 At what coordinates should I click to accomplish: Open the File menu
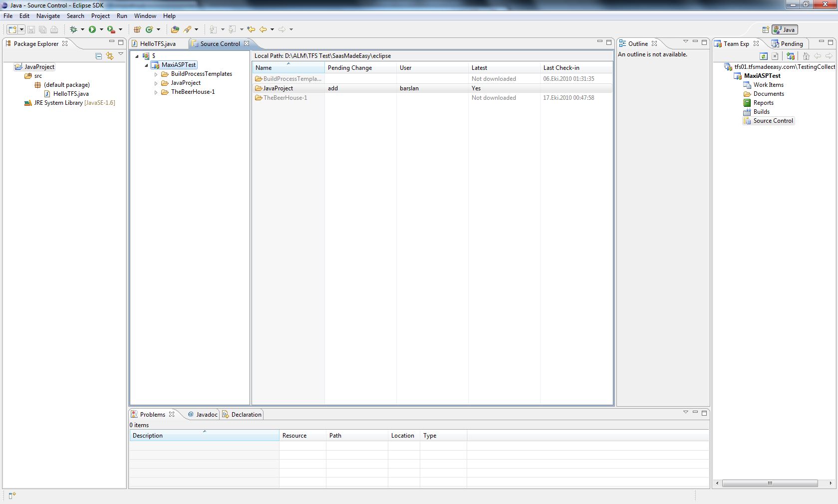(8, 16)
